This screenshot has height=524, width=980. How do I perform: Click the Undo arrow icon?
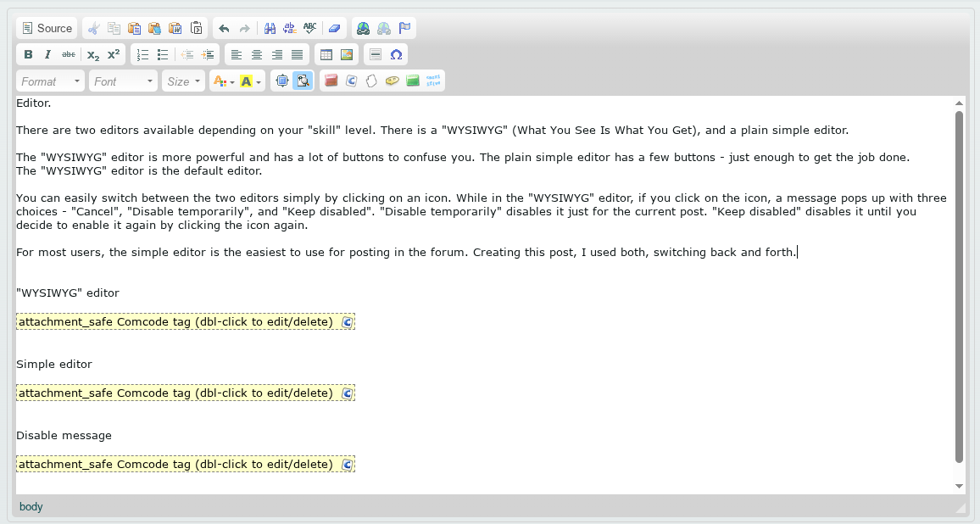coord(224,29)
